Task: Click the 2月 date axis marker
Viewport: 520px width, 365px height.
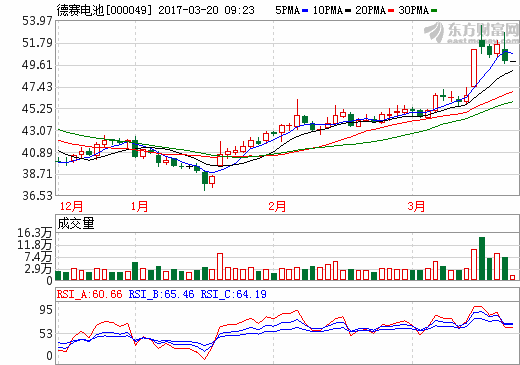Action: pyautogui.click(x=277, y=206)
